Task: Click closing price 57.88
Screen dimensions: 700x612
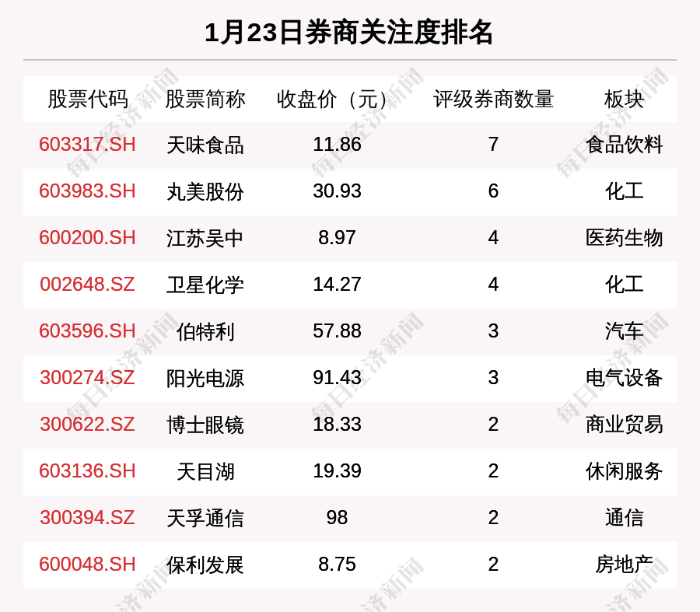Action: tap(337, 331)
